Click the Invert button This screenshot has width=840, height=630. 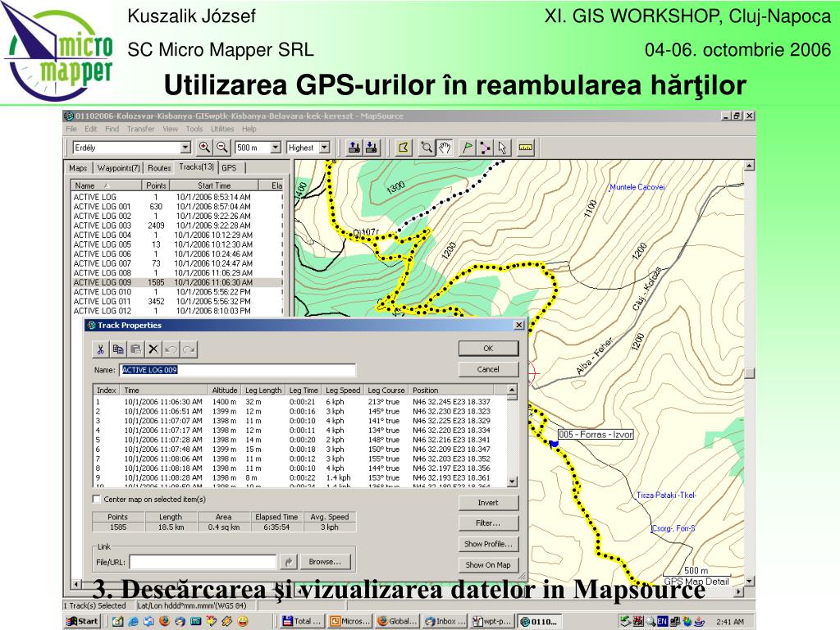489,503
